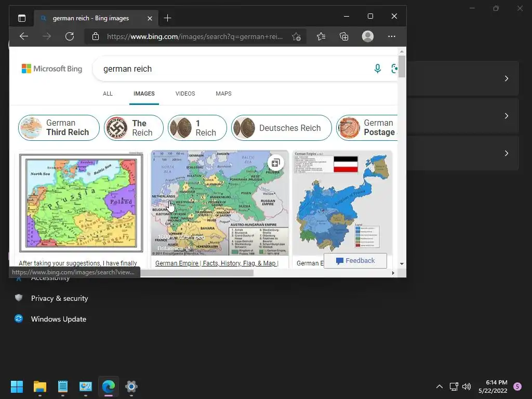The image size is (532, 399).
Task: Open the Prussia map image thumbnail
Action: 81,203
